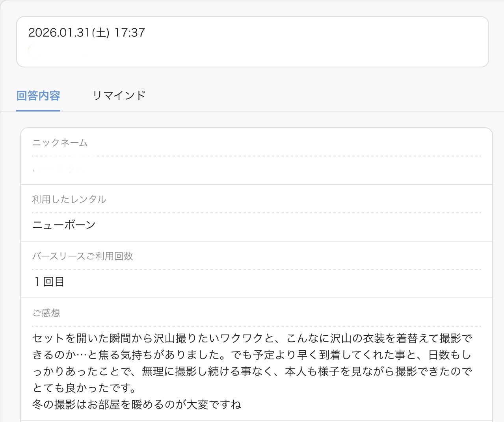Click the review line starting セットを開いた瞬間
The height and width of the screenshot is (422, 504).
point(252,338)
